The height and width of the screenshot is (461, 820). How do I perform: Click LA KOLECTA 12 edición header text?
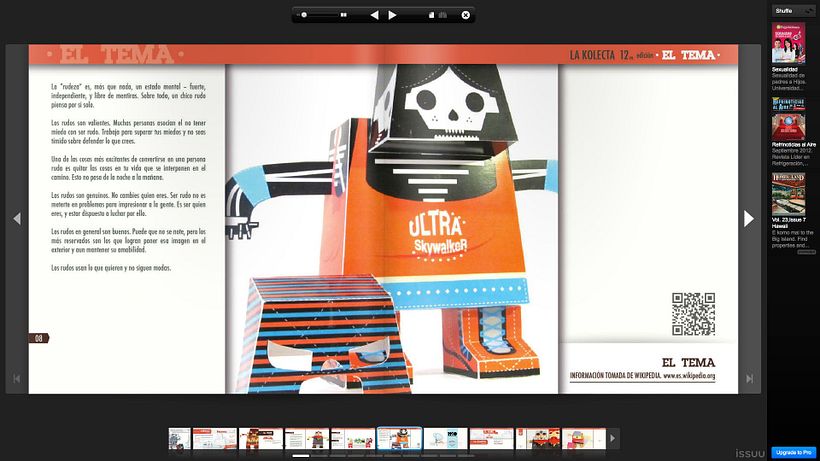pyautogui.click(x=611, y=55)
